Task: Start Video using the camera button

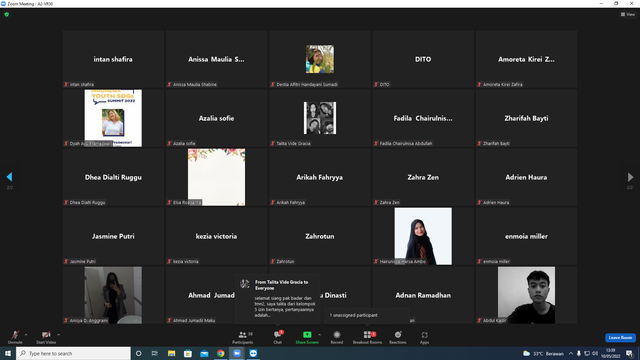Action: pyautogui.click(x=46, y=337)
